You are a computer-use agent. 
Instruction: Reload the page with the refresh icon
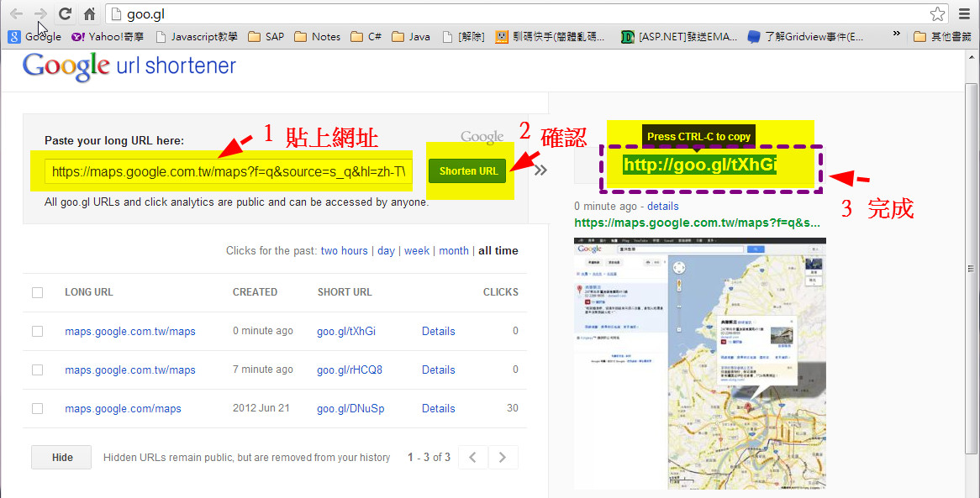pos(65,13)
